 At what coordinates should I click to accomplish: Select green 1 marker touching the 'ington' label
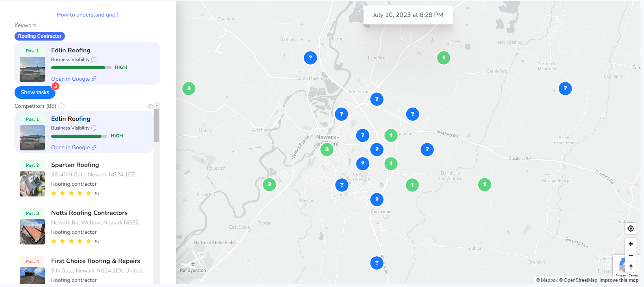[x=391, y=135]
